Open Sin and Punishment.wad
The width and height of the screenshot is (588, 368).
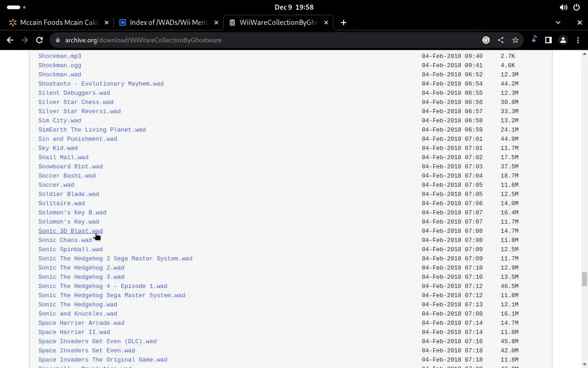click(78, 139)
